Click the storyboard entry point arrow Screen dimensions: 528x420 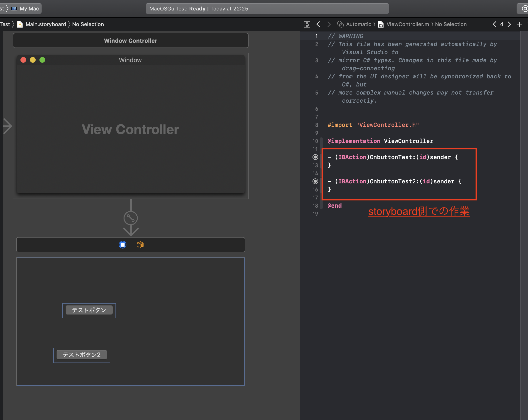pyautogui.click(x=7, y=126)
